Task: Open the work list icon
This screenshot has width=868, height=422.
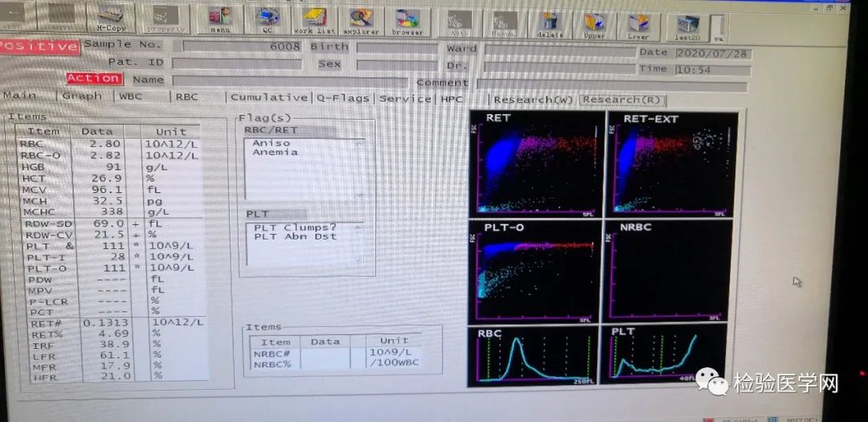Action: pos(314,21)
